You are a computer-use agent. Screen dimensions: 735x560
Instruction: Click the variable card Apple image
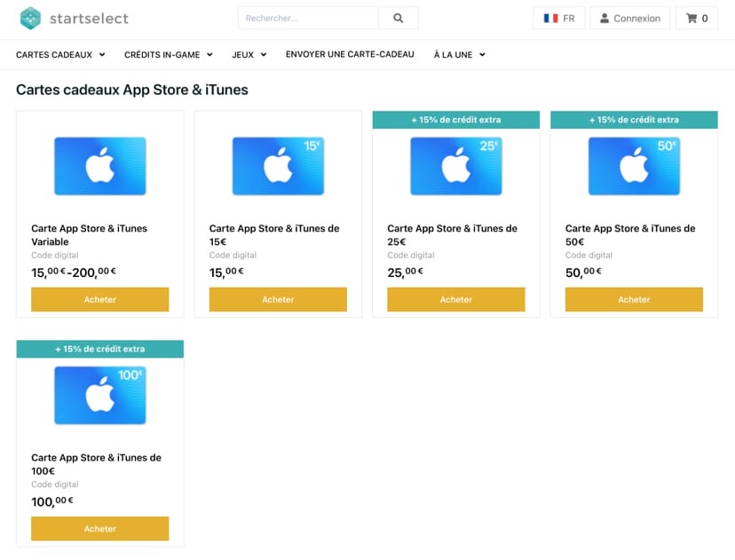[x=99, y=166]
